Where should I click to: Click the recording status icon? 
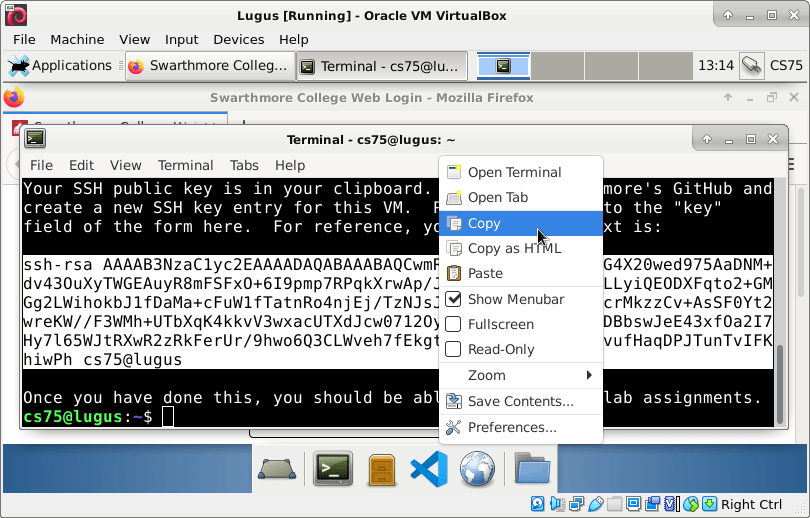[652, 504]
